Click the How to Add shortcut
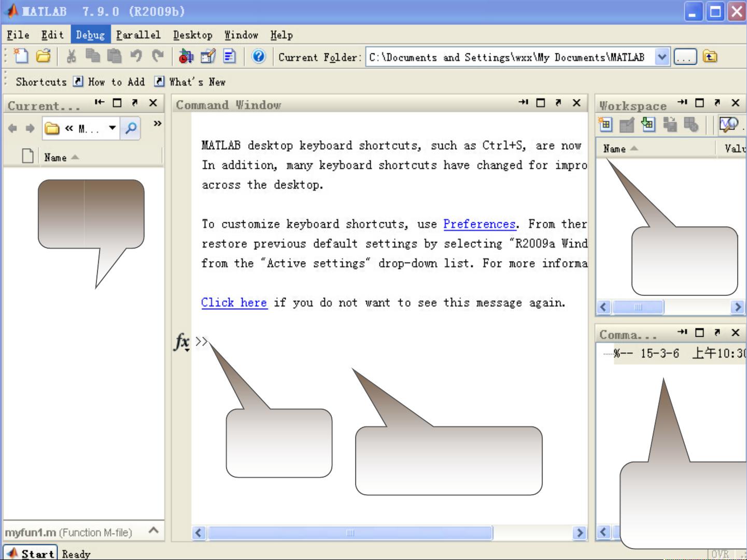Screen dimensions: 747x560 (x=110, y=82)
